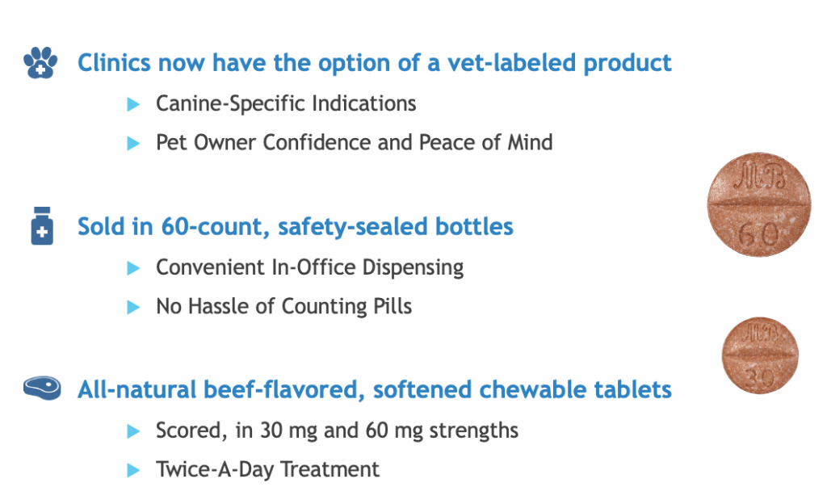Select the Canine-Specific Indications text

286,104
